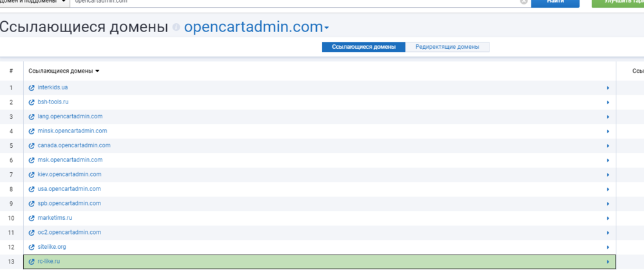Viewport: 644px width, 270px height.
Task: Click info icon next to page title
Action: coord(176,28)
